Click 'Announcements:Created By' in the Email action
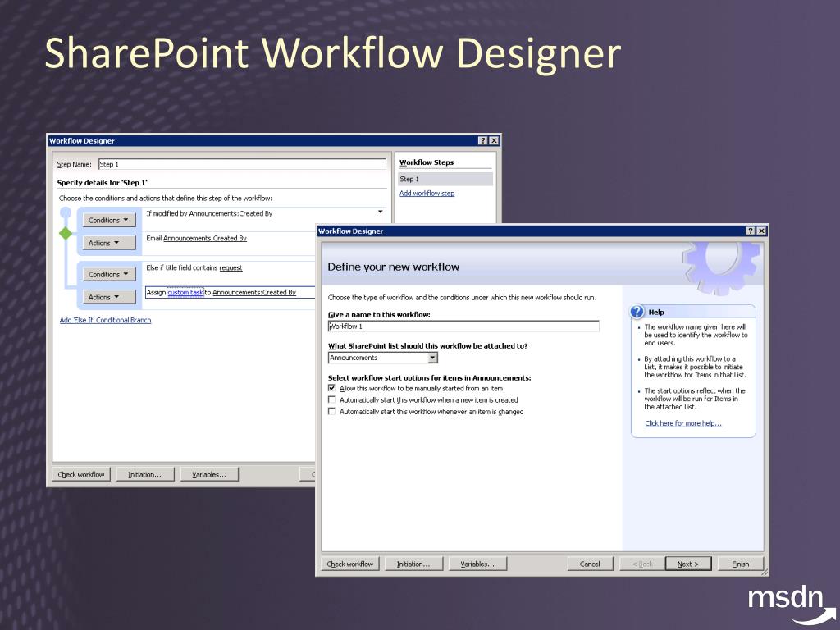The height and width of the screenshot is (630, 840). pyautogui.click(x=204, y=239)
